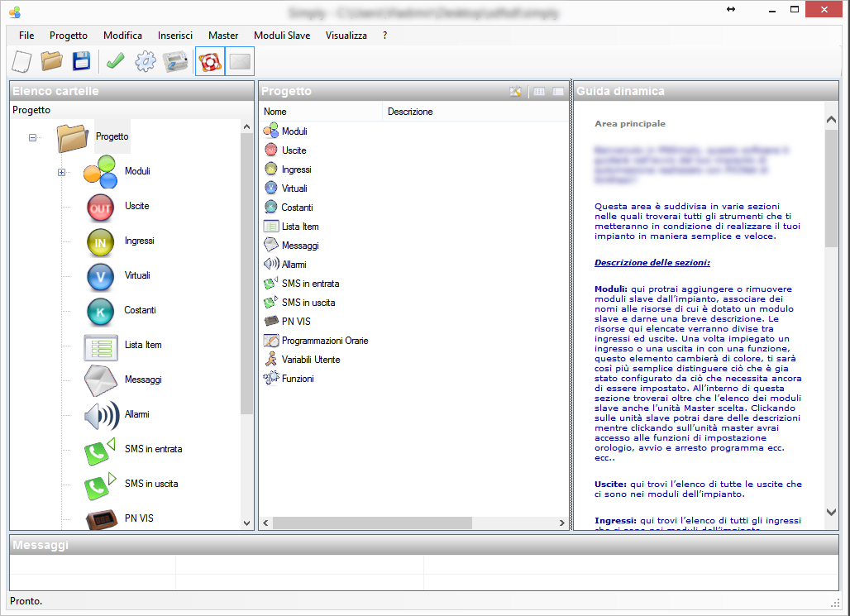Screen dimensions: 850x616
Task: Click the green check mark toolbar icon
Action: pos(115,60)
